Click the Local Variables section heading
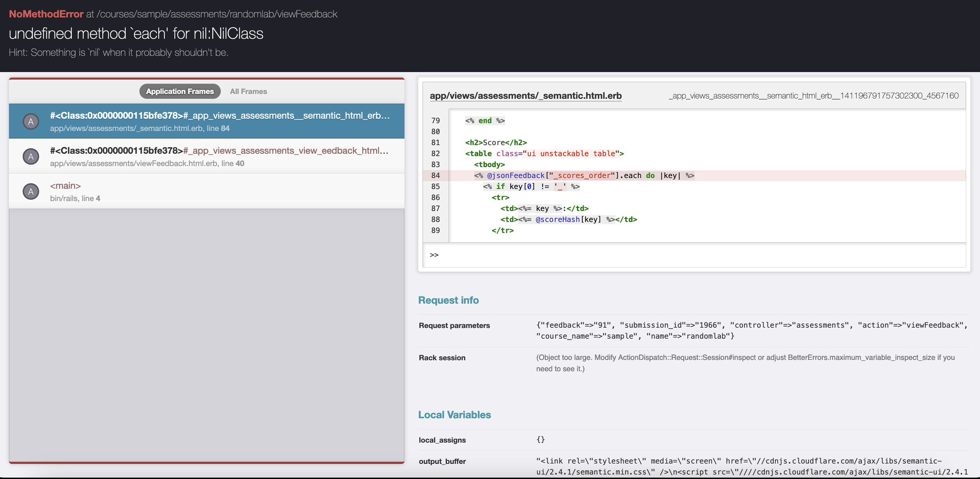 (x=454, y=415)
